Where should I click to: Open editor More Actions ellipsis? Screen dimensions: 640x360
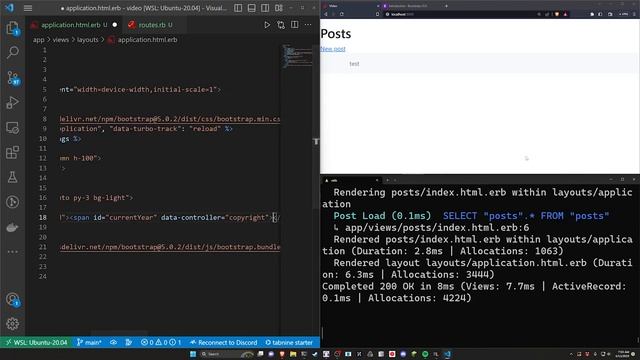308,25
